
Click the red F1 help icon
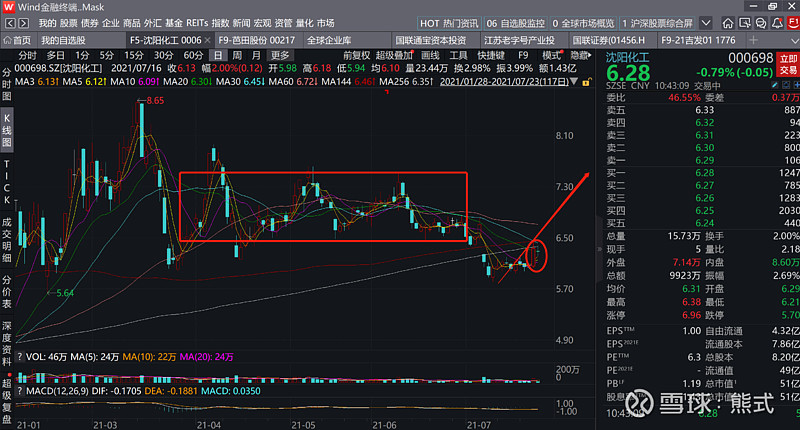click(x=793, y=23)
